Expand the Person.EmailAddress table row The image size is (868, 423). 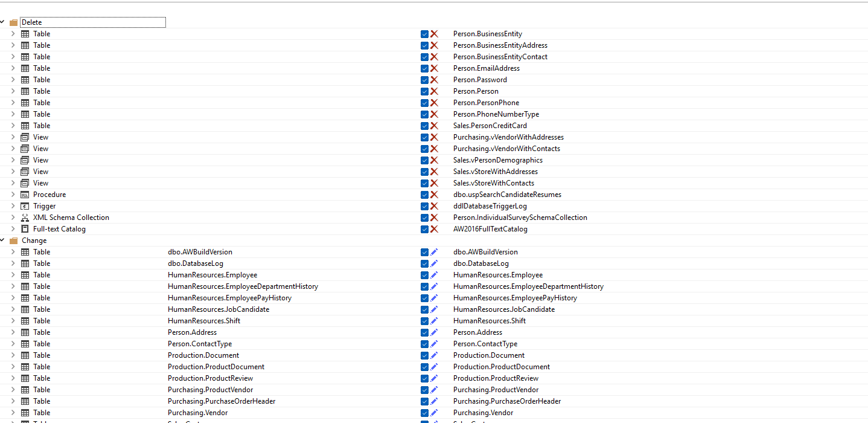click(13, 68)
